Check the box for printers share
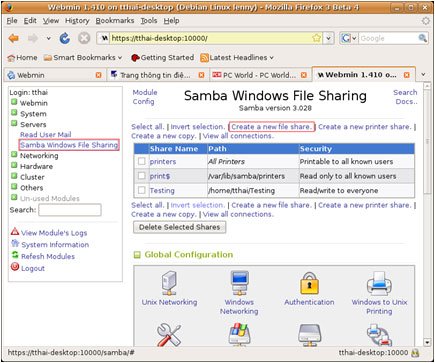This screenshot has height=363, width=435. click(x=142, y=161)
